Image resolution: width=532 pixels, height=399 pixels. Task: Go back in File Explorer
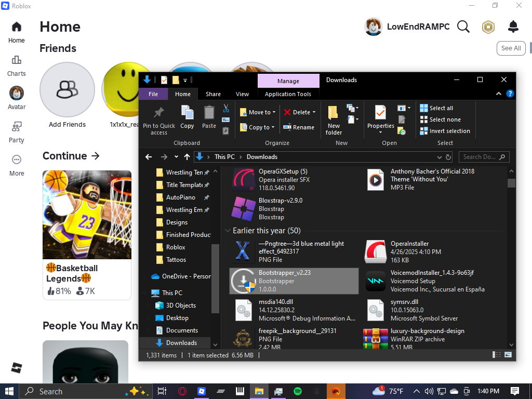149,157
